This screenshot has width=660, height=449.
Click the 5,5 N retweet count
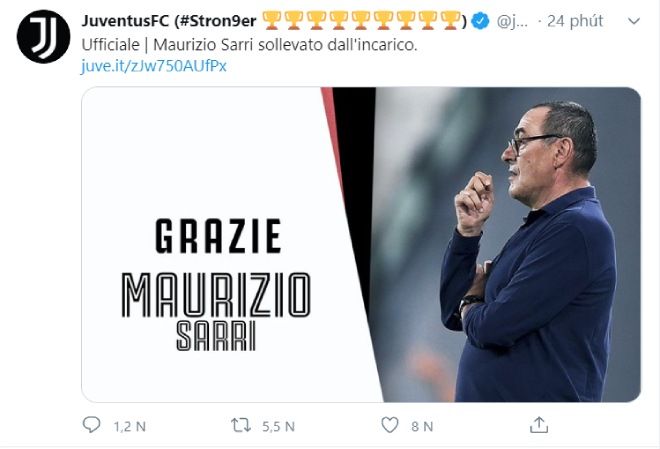[277, 426]
